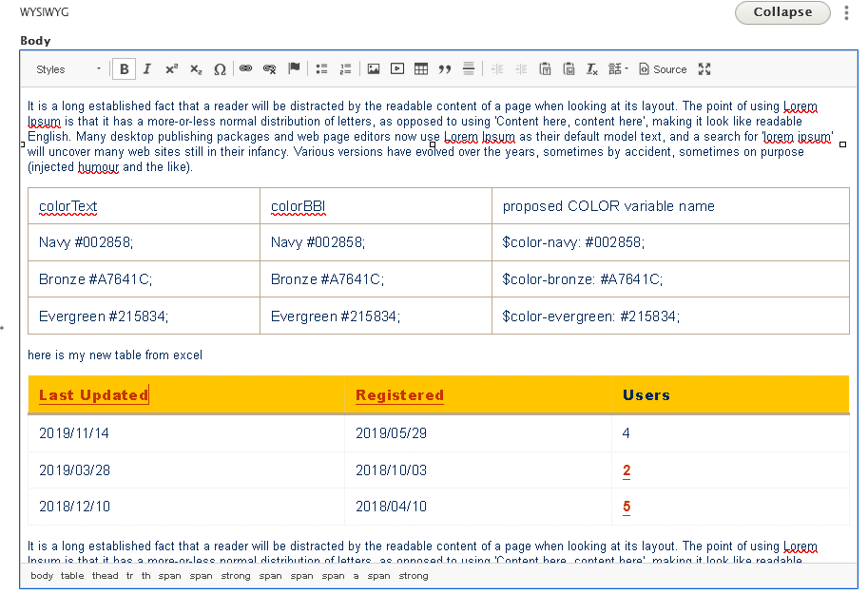Select 'thead' in the elements path
868x594 pixels.
[106, 576]
